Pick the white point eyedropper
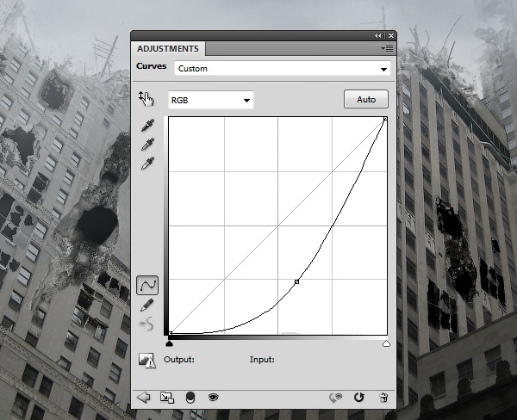This screenshot has height=420, width=517. 147,164
